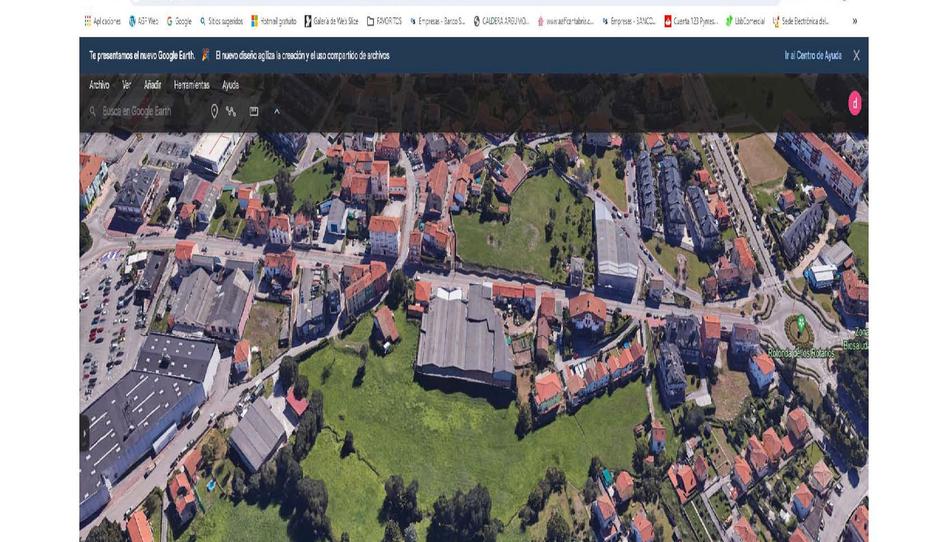
Task: Open the Aplicaciones bookmark shortcut
Action: pos(103,21)
